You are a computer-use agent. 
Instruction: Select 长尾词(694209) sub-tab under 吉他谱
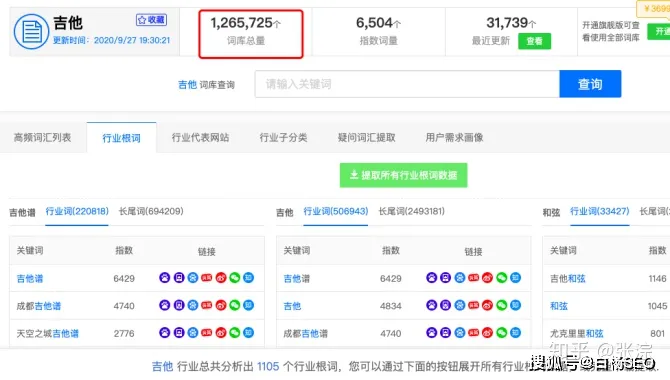pos(151,211)
